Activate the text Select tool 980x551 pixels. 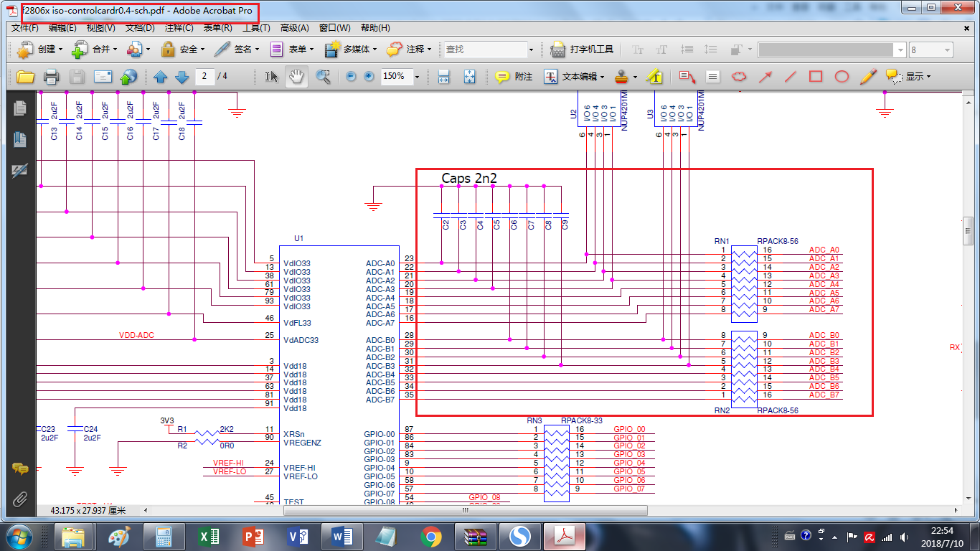271,77
